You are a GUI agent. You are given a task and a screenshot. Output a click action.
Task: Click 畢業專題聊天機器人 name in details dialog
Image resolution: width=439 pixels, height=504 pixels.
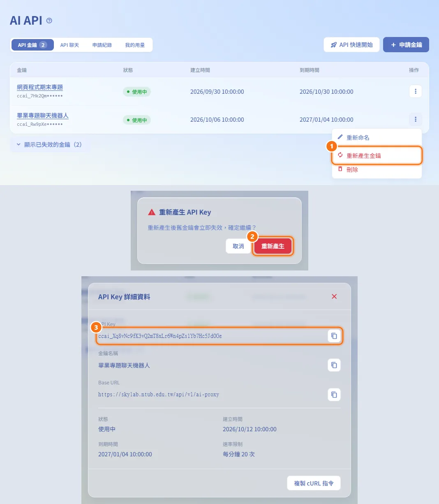[x=124, y=365]
